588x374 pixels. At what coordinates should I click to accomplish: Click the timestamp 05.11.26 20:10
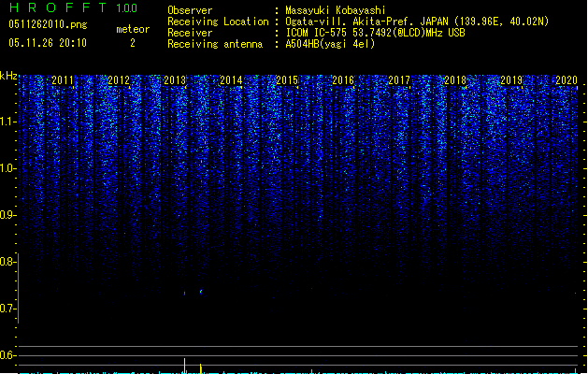pyautogui.click(x=48, y=43)
